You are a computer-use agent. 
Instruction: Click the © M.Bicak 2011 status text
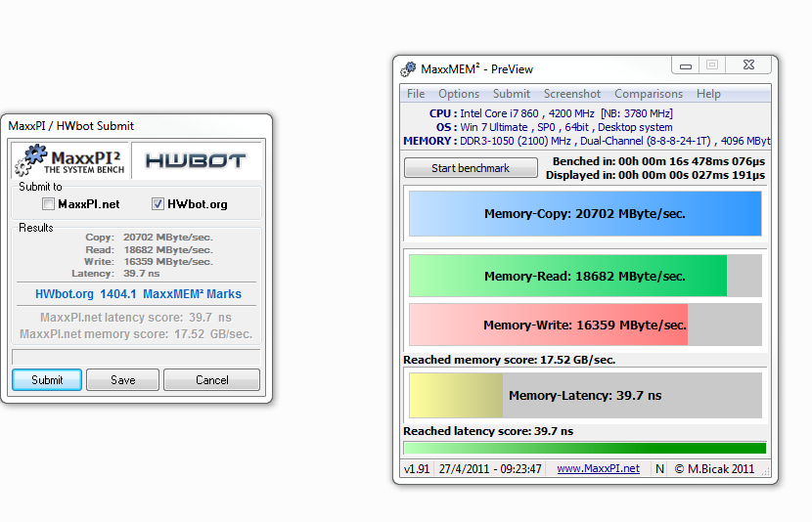[x=714, y=468]
